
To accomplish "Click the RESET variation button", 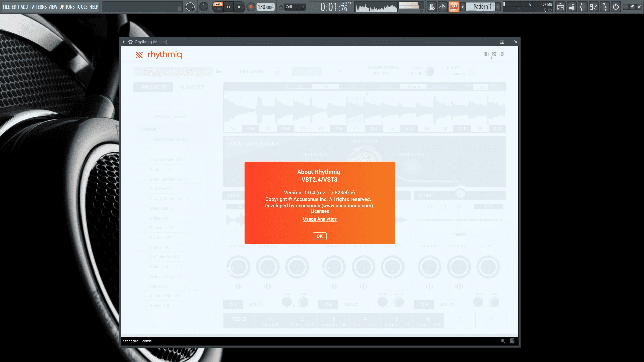I will 239,321.
